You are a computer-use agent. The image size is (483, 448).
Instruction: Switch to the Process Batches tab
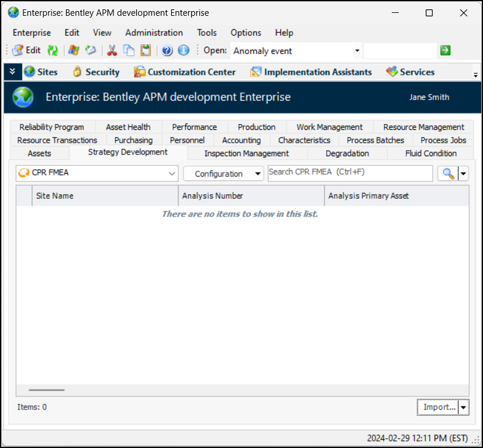[x=375, y=140]
